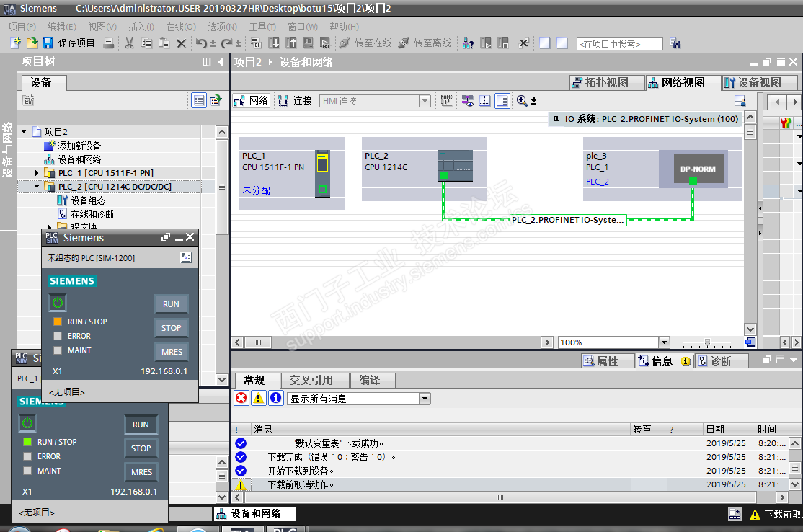Redo the last undone action
This screenshot has height=532, width=803.
pyautogui.click(x=227, y=43)
